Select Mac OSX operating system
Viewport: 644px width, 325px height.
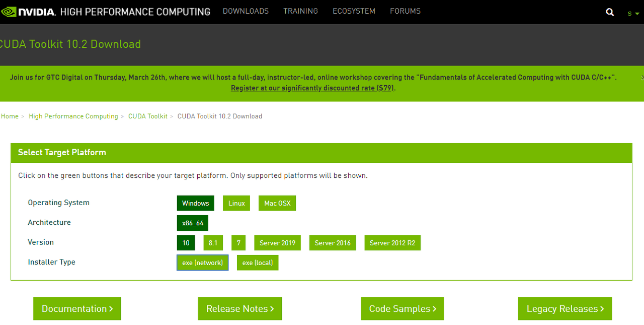[277, 203]
